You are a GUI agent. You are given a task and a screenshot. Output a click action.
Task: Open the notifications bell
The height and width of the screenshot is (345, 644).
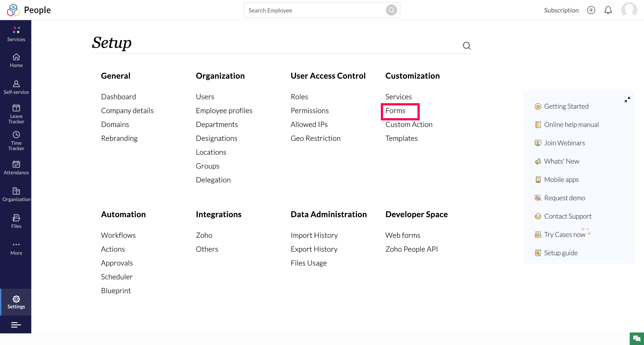[x=608, y=10]
